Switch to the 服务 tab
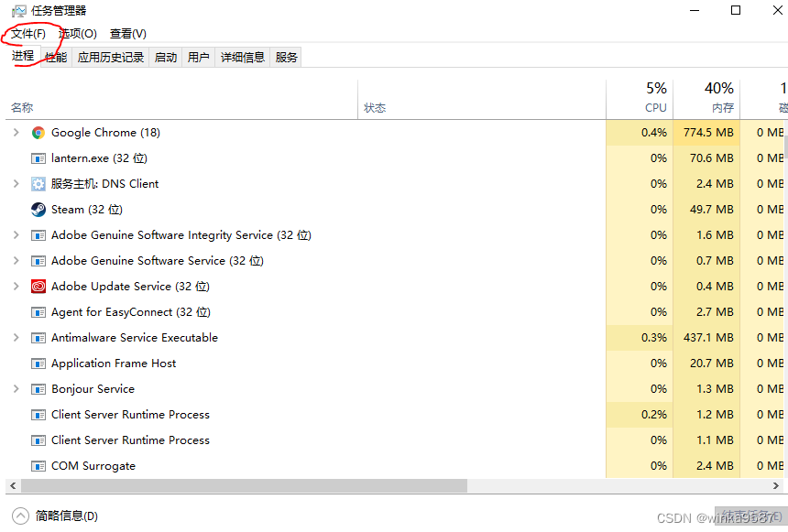The image size is (788, 532). click(x=287, y=58)
